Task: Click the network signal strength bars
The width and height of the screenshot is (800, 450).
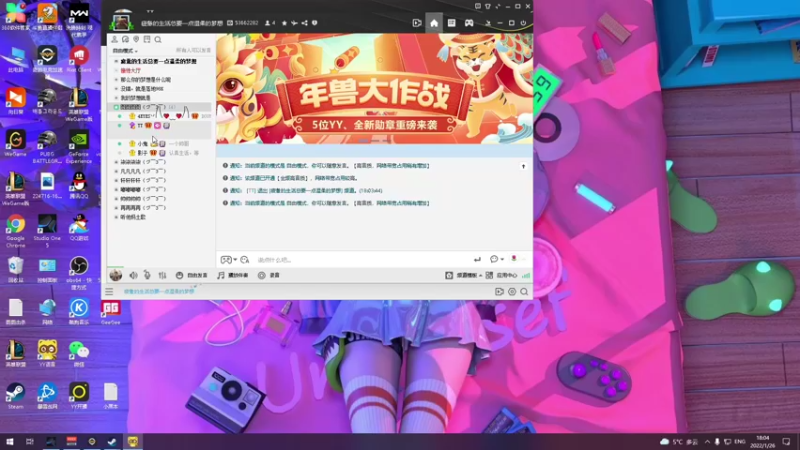Action: (526, 275)
